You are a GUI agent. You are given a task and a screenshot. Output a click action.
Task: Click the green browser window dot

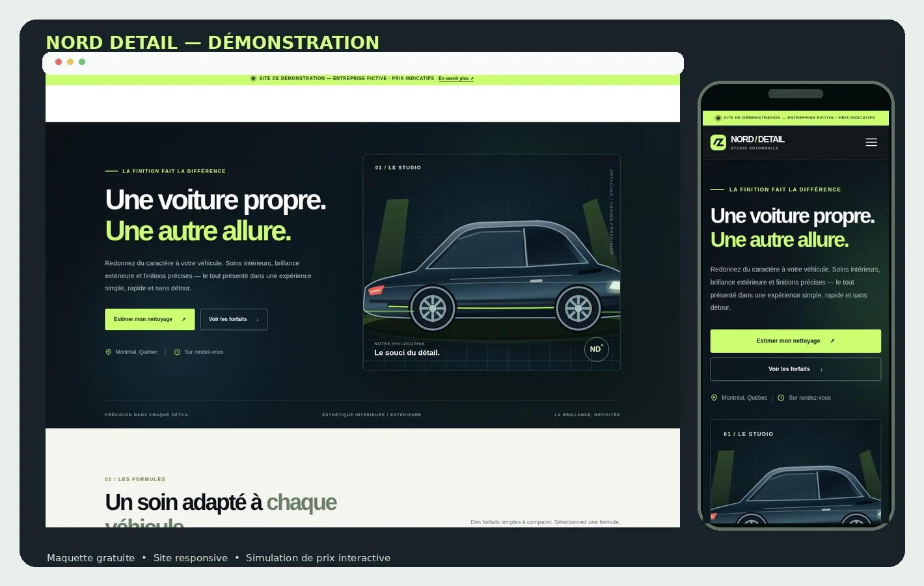[82, 62]
